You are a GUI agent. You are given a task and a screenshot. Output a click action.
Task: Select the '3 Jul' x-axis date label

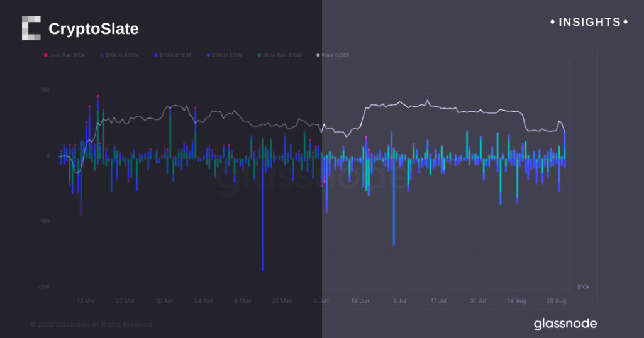click(x=399, y=302)
